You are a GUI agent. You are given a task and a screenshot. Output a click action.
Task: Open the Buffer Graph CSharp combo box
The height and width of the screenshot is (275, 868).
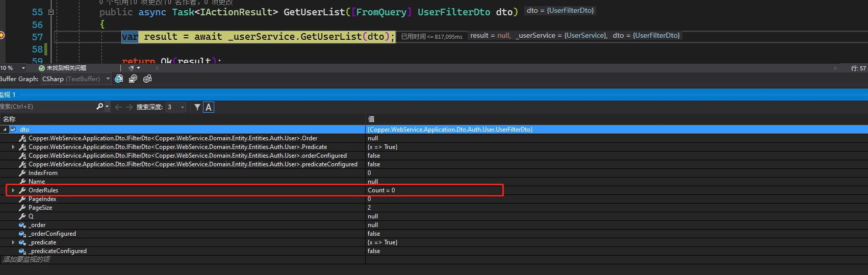pyautogui.click(x=76, y=79)
